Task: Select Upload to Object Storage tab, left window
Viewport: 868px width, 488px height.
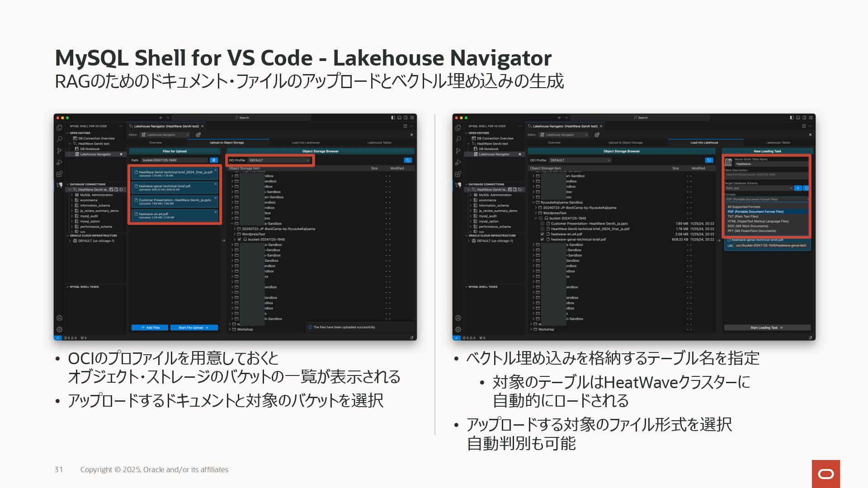Action: pyautogui.click(x=227, y=143)
